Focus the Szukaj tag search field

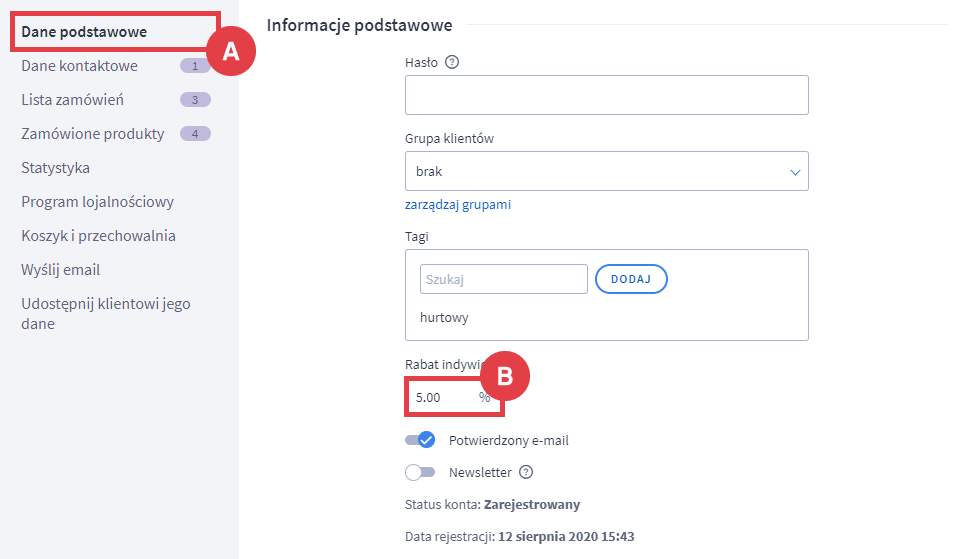click(x=504, y=279)
